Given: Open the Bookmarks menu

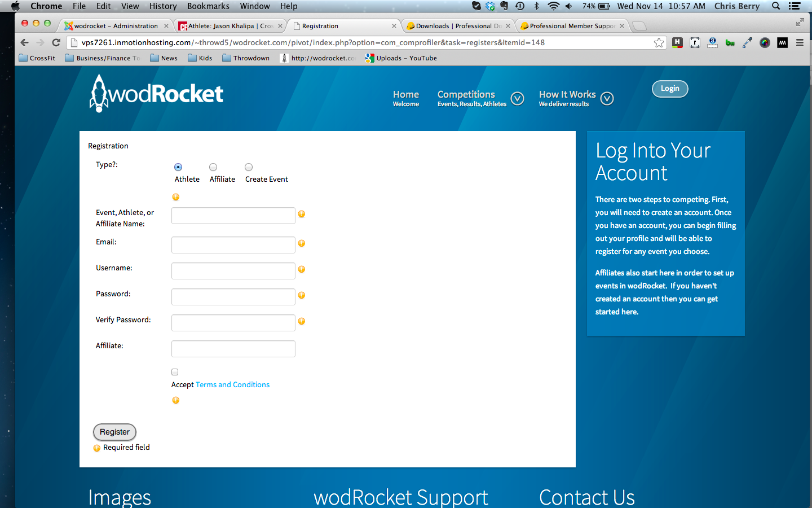Looking at the screenshot, I should pos(208,6).
